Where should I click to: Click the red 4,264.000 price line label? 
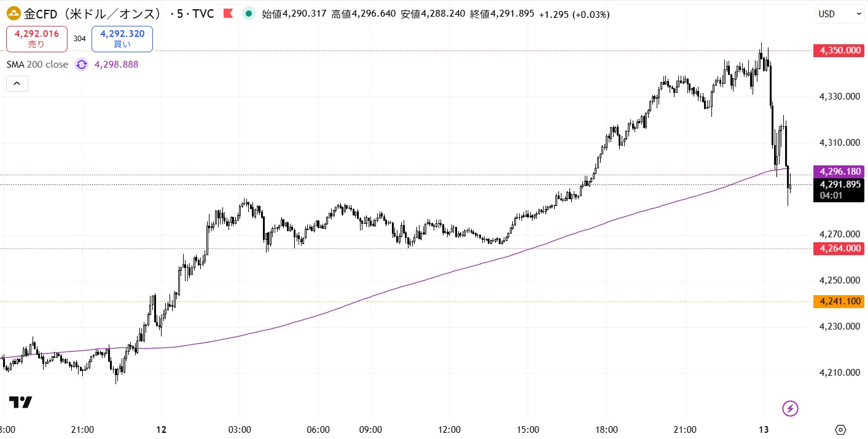(839, 248)
